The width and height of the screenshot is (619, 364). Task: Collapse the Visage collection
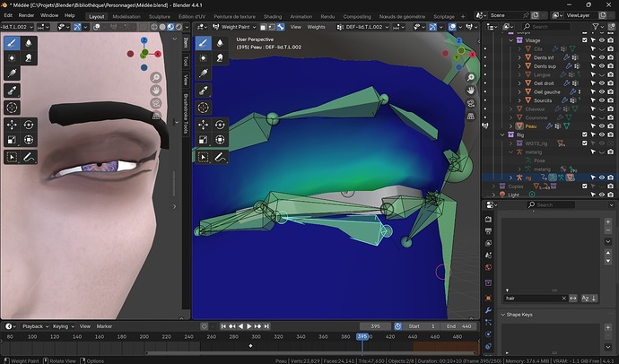(510, 40)
